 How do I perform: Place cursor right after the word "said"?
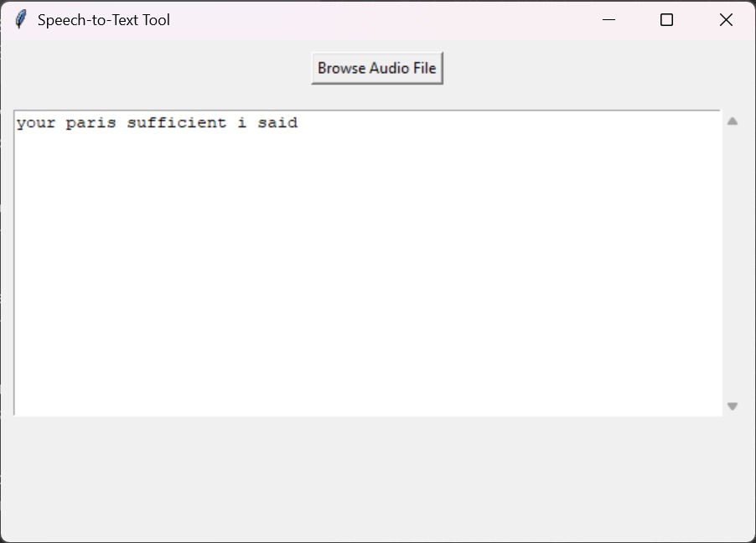click(x=299, y=123)
